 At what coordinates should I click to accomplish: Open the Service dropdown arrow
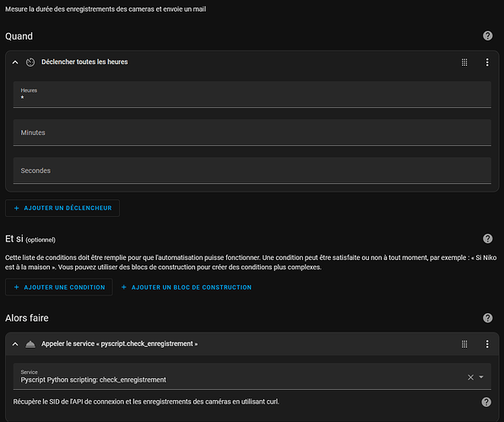click(x=481, y=377)
